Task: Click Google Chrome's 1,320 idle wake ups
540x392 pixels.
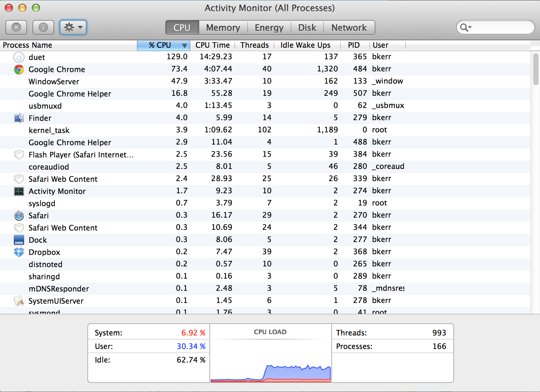Action: point(327,69)
